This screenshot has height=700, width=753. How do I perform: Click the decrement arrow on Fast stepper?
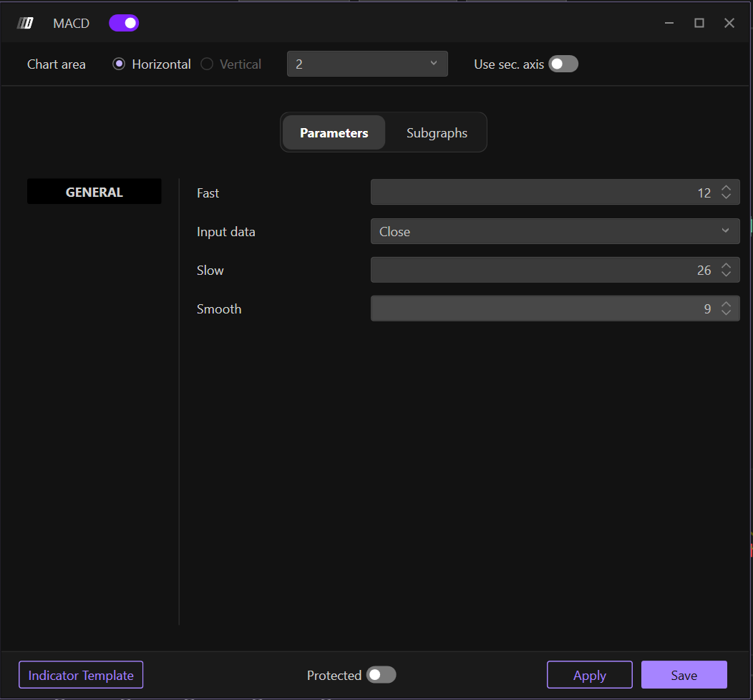click(x=726, y=197)
